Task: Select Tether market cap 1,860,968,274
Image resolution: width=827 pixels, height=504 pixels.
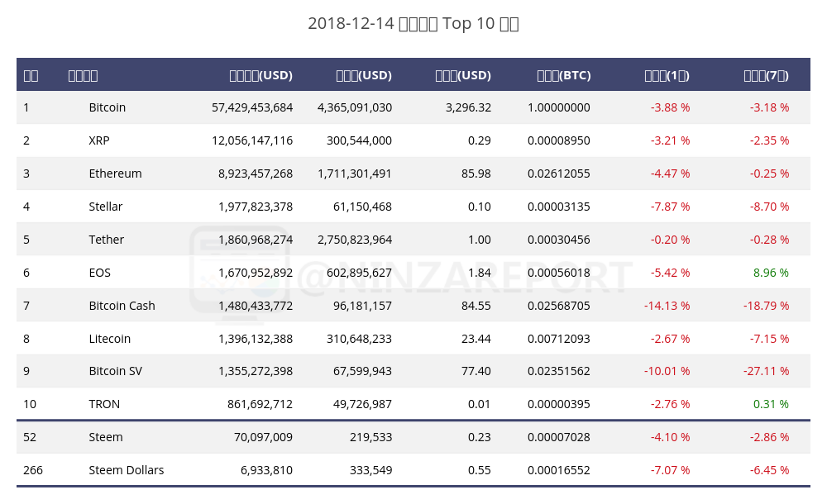Action: tap(256, 240)
